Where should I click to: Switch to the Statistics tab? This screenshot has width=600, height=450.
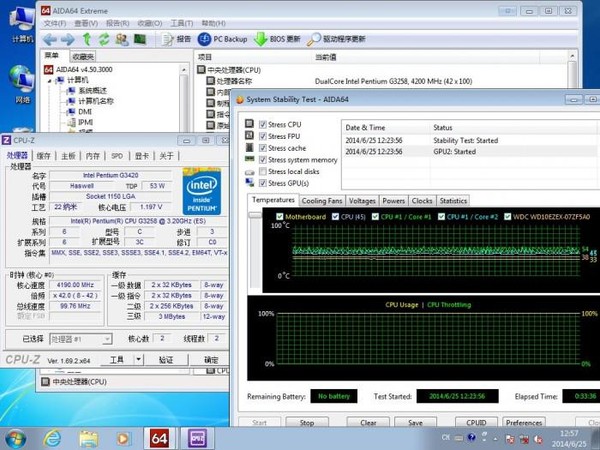point(453,201)
